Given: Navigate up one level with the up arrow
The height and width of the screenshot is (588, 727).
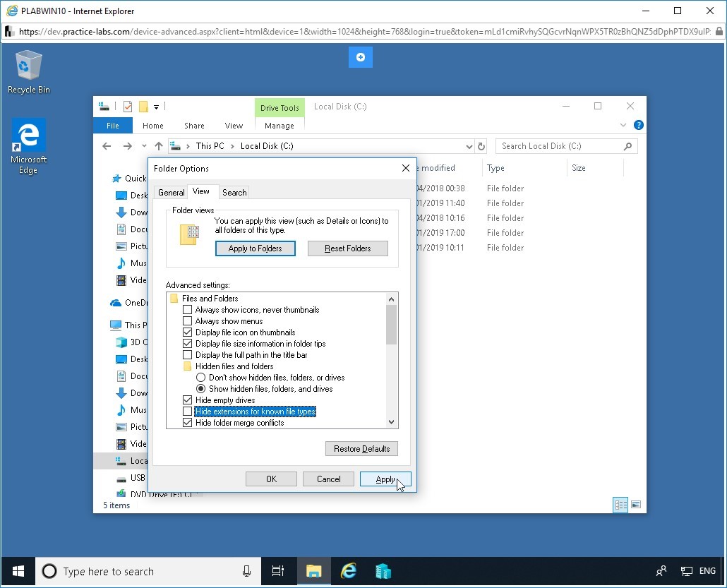Looking at the screenshot, I should 159,146.
